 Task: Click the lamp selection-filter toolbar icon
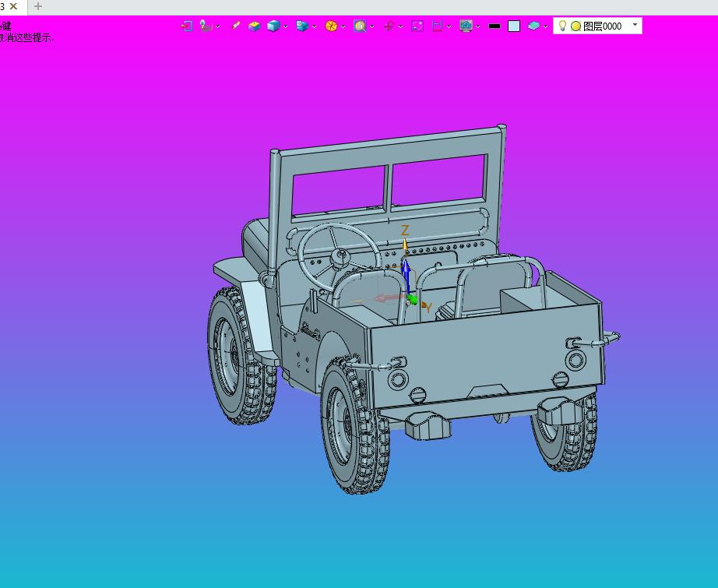point(206,26)
